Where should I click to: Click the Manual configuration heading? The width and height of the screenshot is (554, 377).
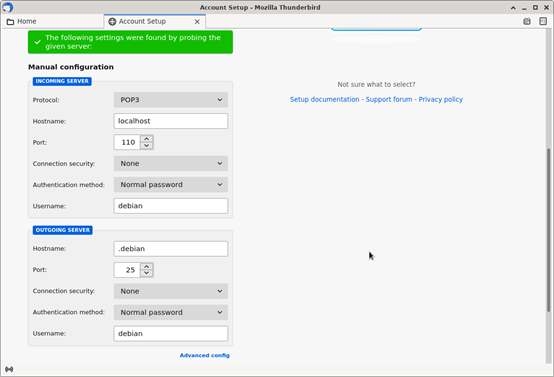[x=71, y=67]
